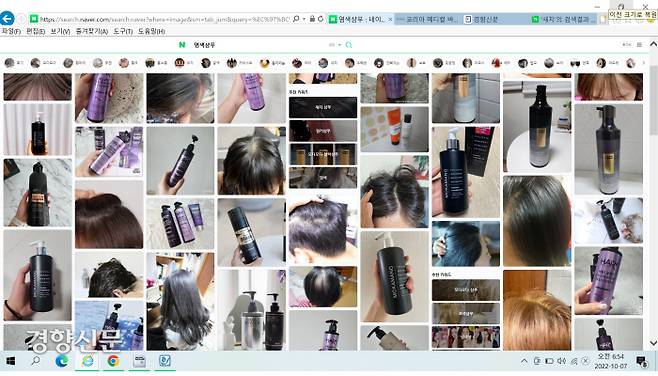Click the teal search magnifier in Naver header
This screenshot has height=376, width=658.
pos(349,44)
